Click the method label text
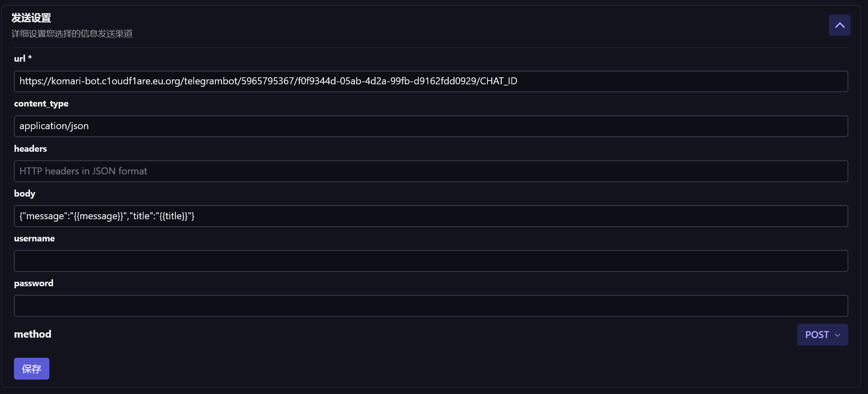The width and height of the screenshot is (868, 394). 32,334
